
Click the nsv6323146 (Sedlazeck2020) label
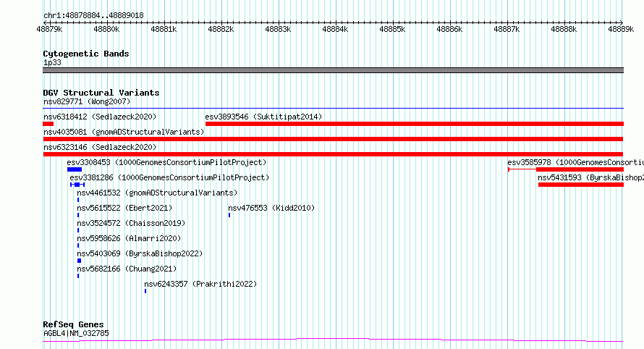click(x=100, y=147)
